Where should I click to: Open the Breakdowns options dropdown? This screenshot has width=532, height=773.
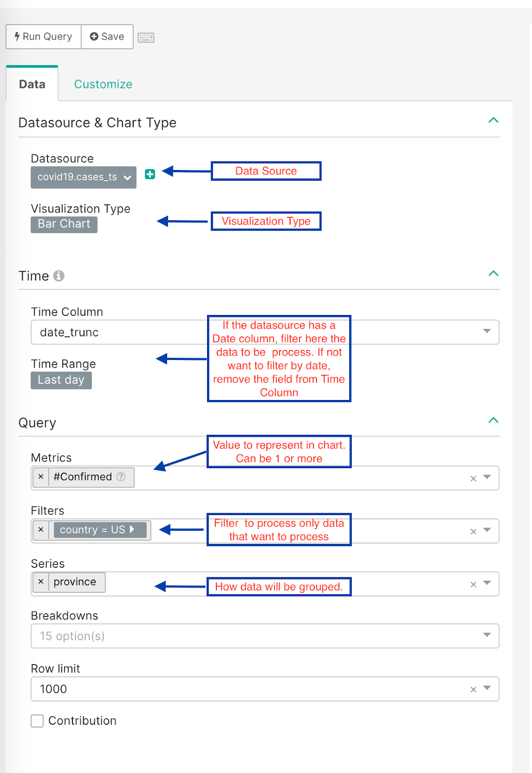487,636
